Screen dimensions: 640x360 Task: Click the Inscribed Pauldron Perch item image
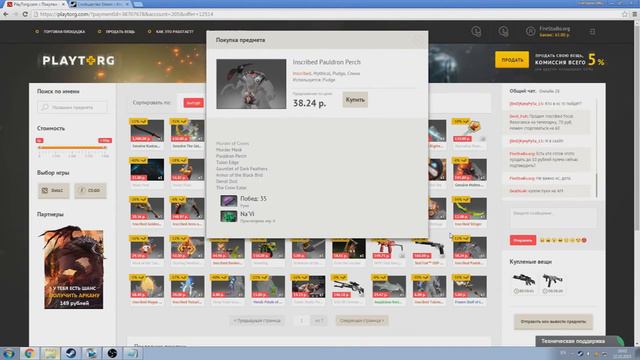[251, 84]
